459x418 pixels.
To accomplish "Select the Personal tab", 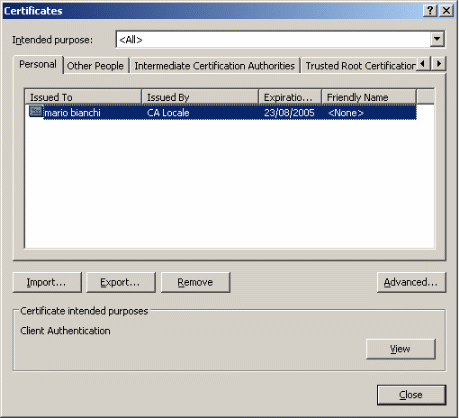I will click(38, 64).
